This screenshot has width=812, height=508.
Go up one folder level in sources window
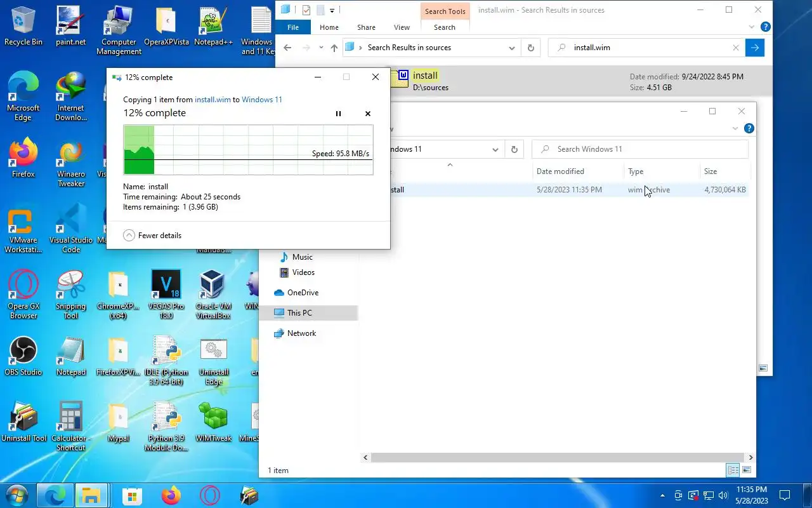coord(334,48)
